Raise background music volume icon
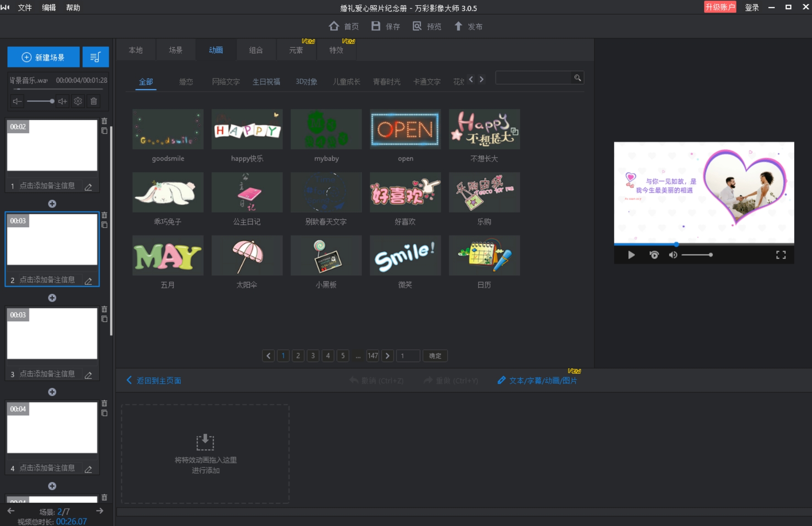The height and width of the screenshot is (526, 812). 63,101
